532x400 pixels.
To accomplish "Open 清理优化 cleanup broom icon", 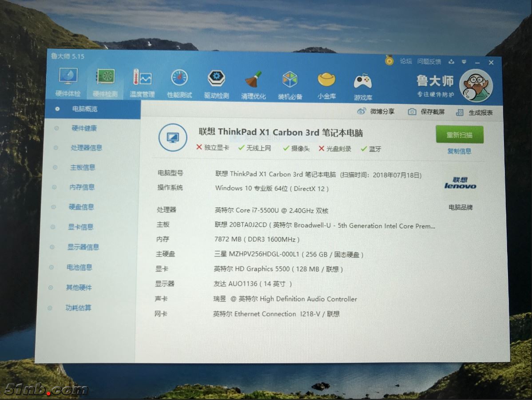I will [253, 85].
